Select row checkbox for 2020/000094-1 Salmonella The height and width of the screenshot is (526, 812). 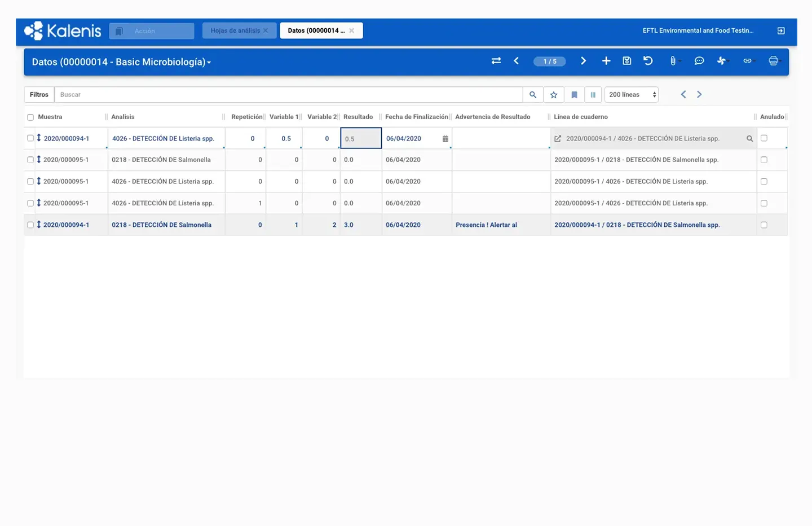(x=30, y=225)
